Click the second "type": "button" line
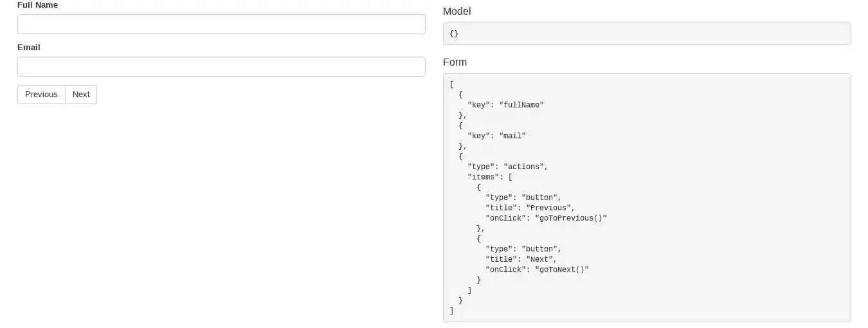 (523, 249)
